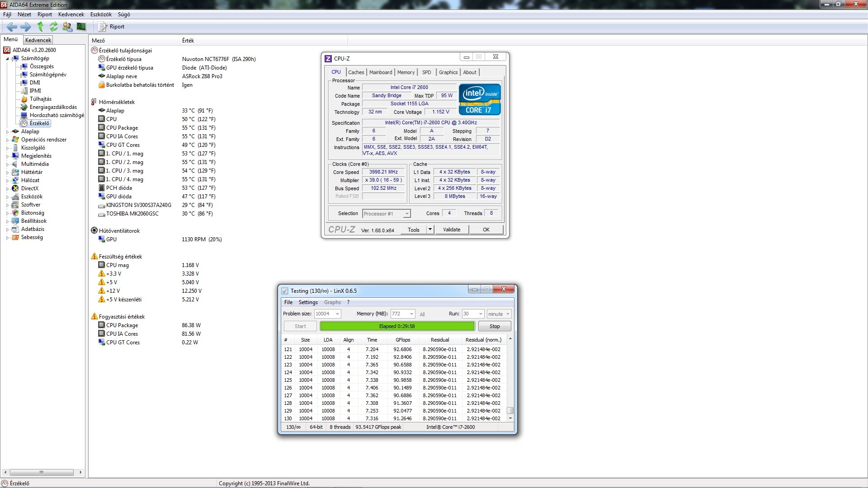
Task: Collapse the Számítógép tree node
Action: point(7,59)
